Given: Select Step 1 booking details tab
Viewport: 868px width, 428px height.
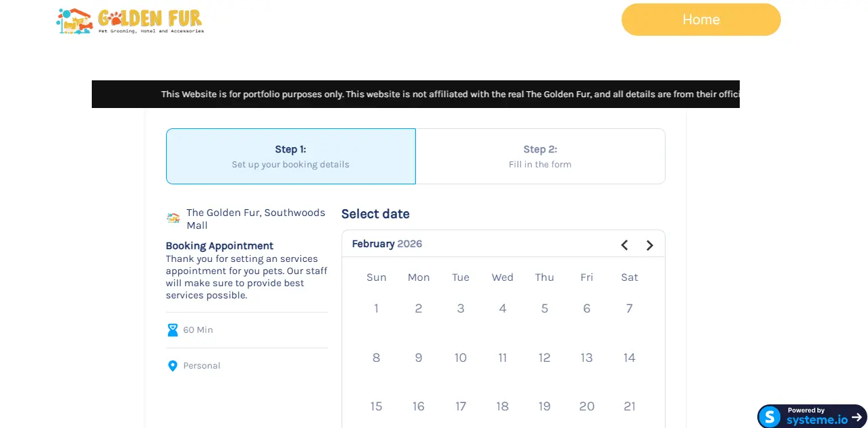Looking at the screenshot, I should click(291, 156).
